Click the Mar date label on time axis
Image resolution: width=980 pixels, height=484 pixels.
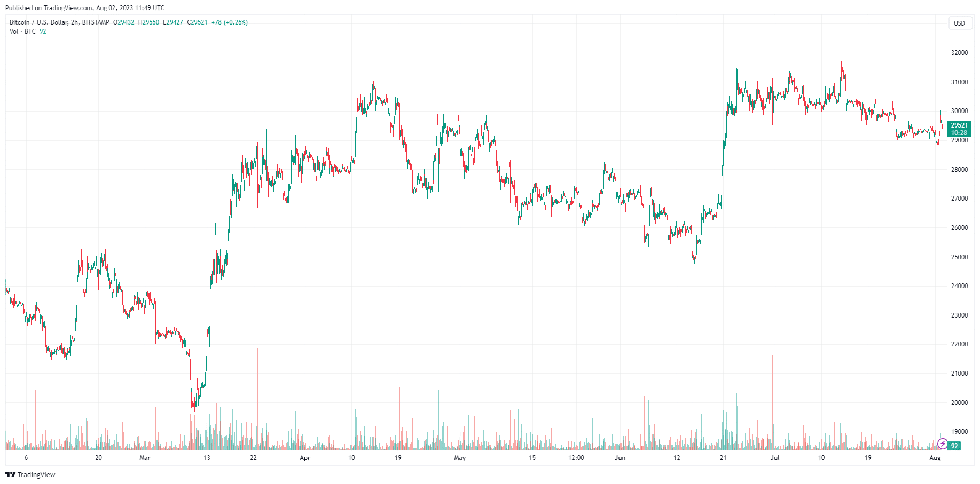click(145, 458)
